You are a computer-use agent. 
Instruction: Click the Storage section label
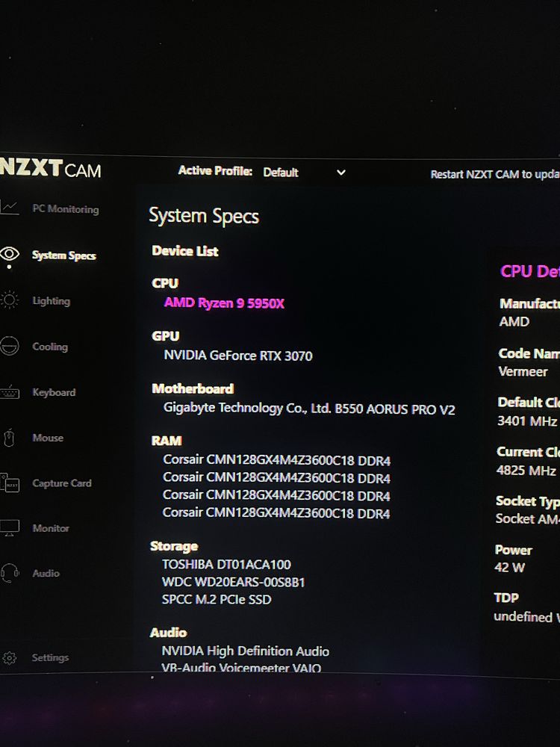coord(174,546)
